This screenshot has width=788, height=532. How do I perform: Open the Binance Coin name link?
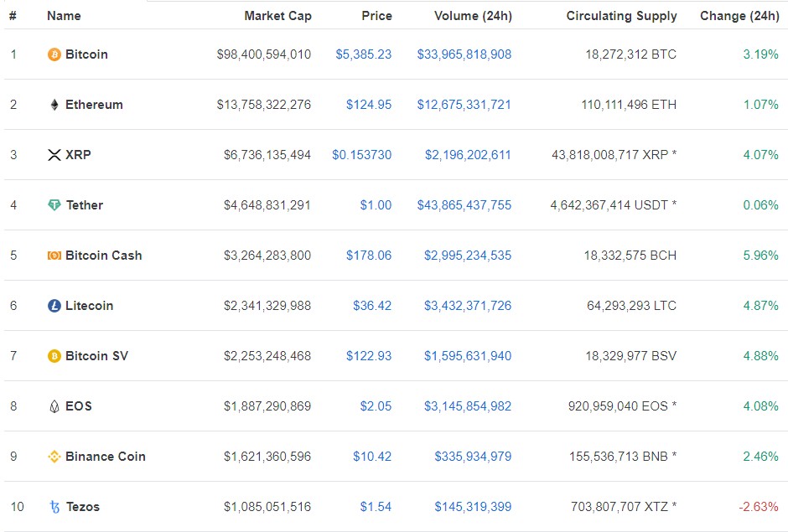pyautogui.click(x=106, y=456)
